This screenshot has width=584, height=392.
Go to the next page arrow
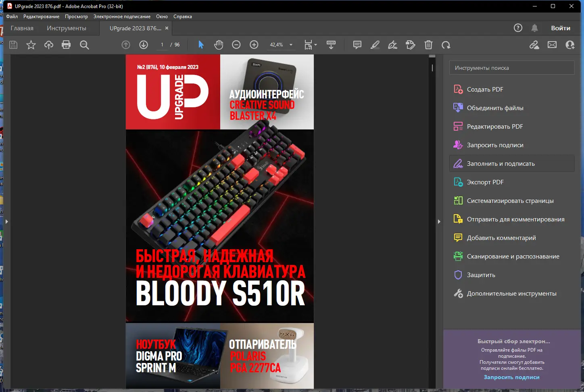click(144, 45)
